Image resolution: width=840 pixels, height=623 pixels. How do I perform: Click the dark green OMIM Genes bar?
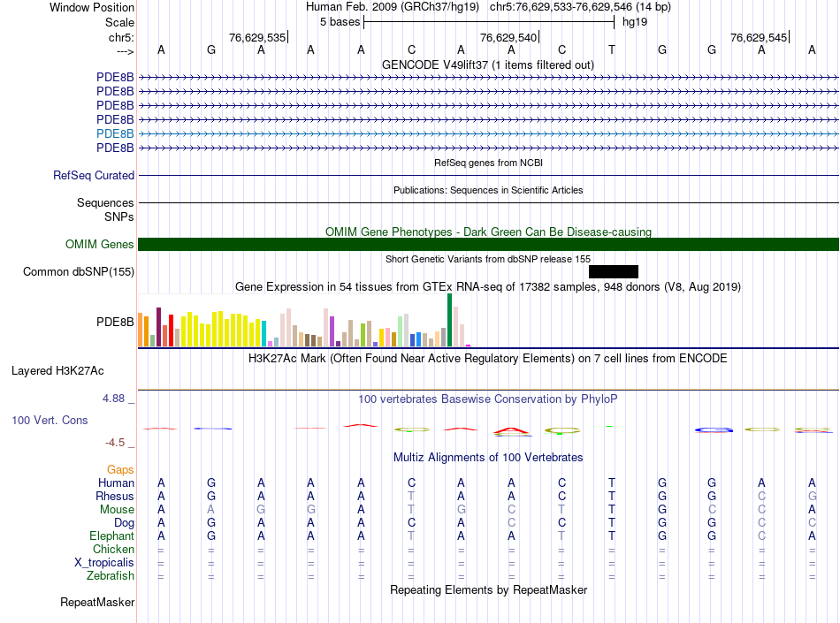click(489, 245)
